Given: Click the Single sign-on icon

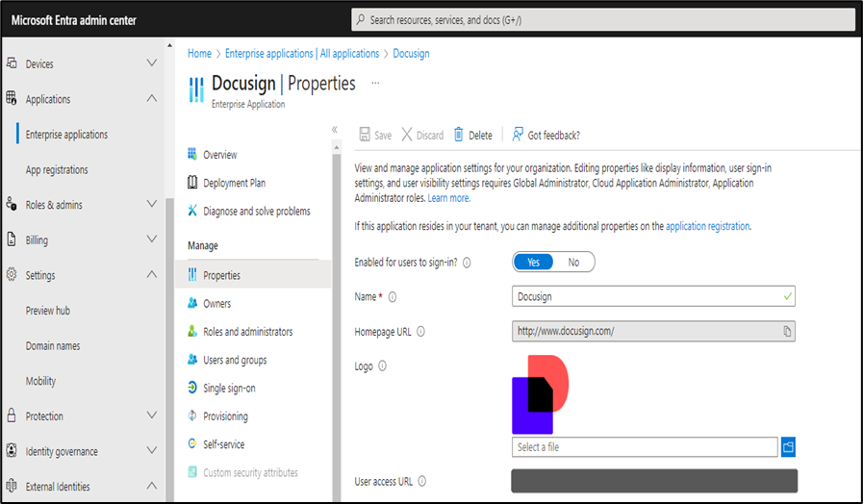Looking at the screenshot, I should pyautogui.click(x=193, y=389).
